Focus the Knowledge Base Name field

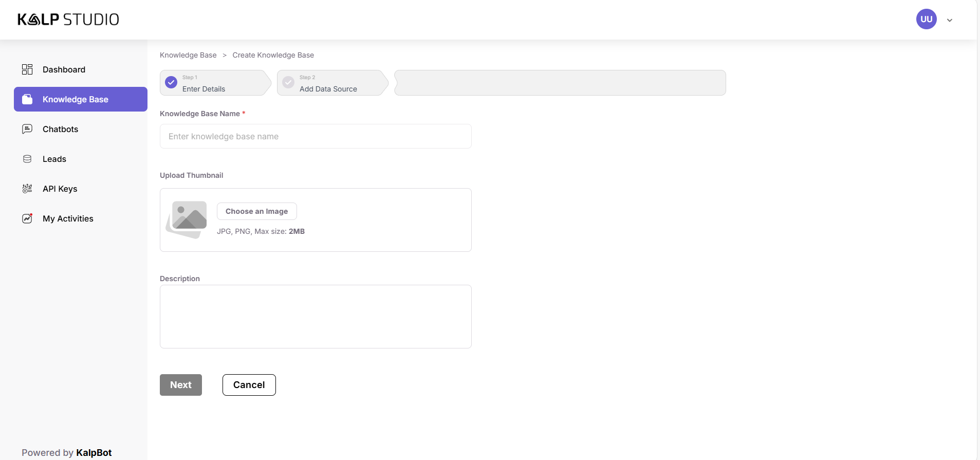coord(316,136)
